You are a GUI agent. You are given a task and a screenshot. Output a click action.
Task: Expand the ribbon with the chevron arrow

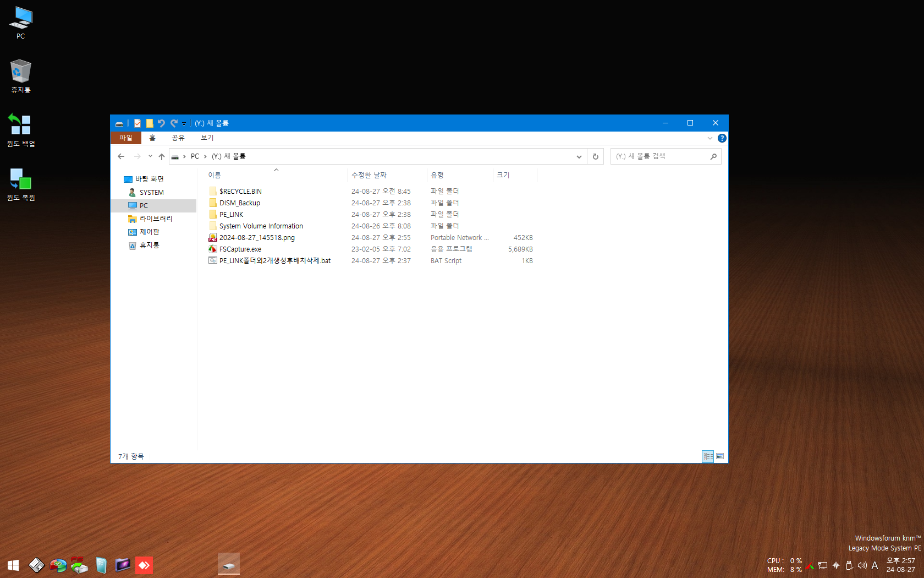click(x=710, y=138)
